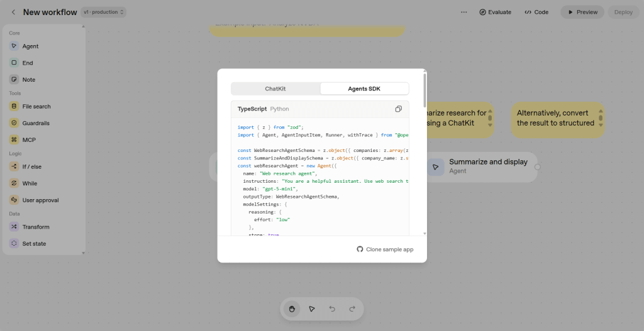Image resolution: width=644 pixels, height=331 pixels.
Task: Click the back arrow beside New workflow
Action: coord(13,12)
